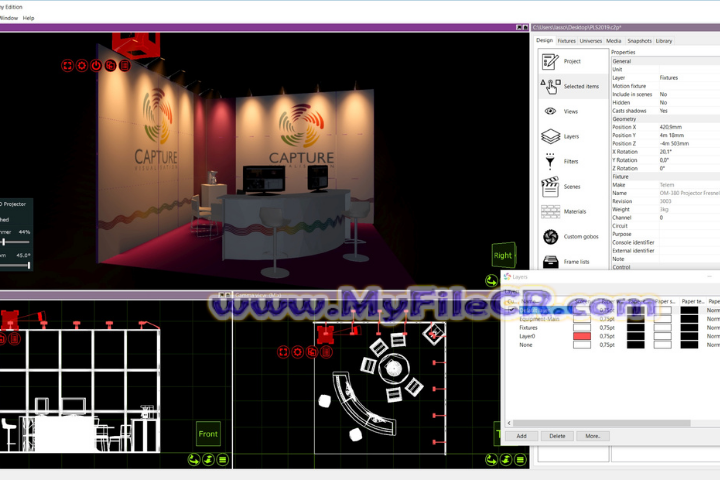Open the Frame lists section

pyautogui.click(x=573, y=261)
